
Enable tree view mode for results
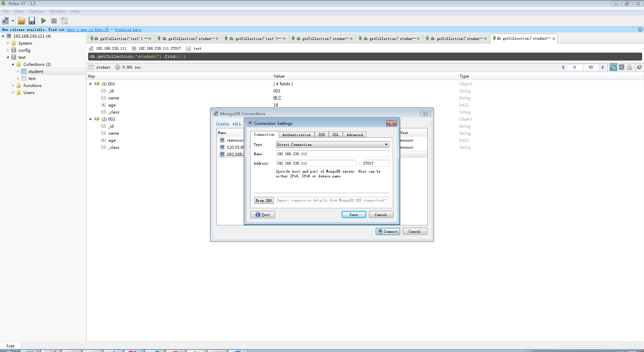[x=613, y=67]
